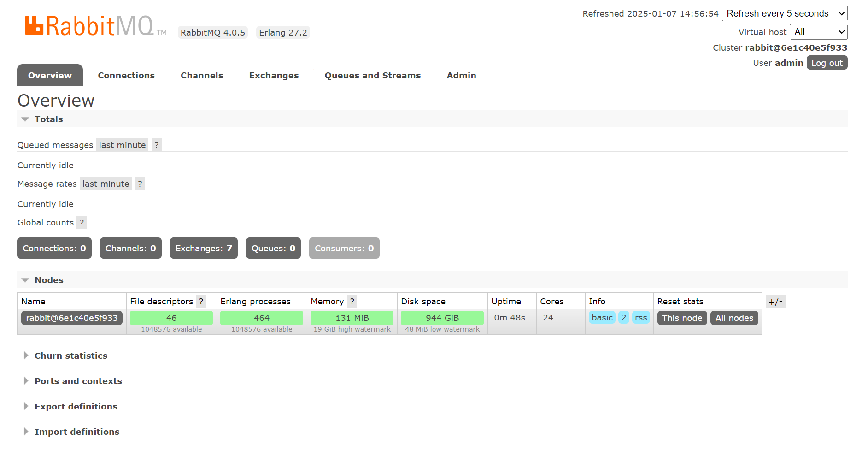This screenshot has width=868, height=451.
Task: Open the Virtual host dropdown
Action: [x=819, y=32]
